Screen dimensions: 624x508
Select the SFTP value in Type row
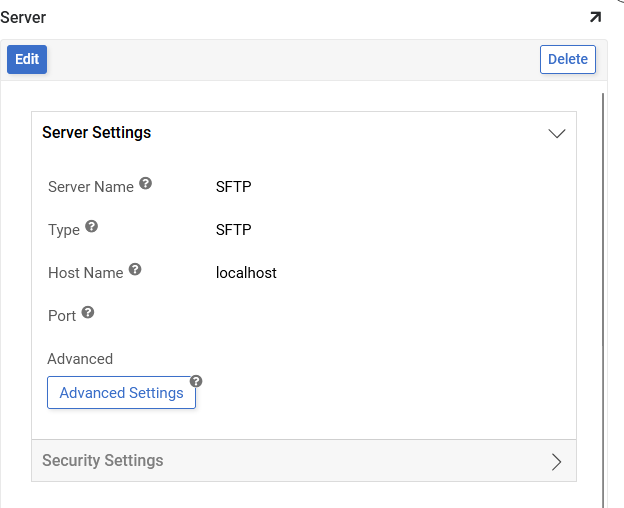click(x=233, y=230)
